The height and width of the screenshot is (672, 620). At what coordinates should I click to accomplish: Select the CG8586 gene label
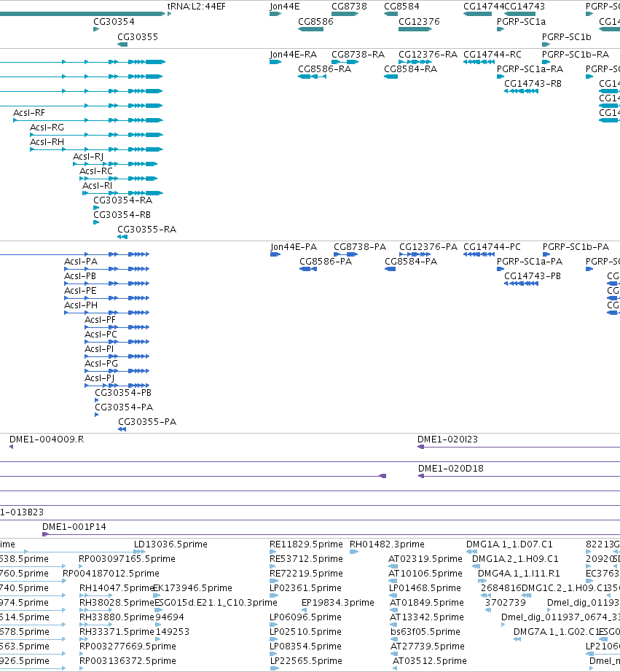(x=315, y=21)
